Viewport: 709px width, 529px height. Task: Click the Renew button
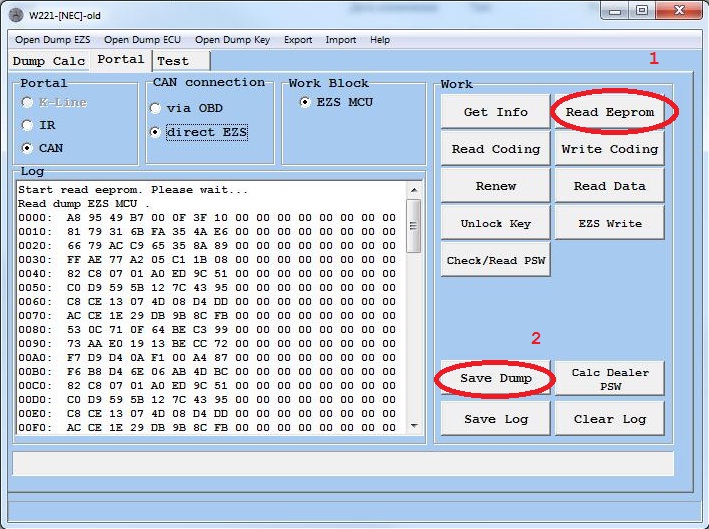point(496,186)
